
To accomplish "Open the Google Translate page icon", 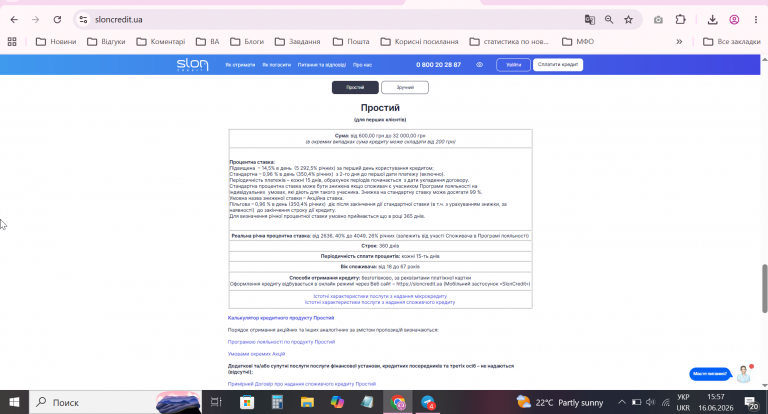I will tap(590, 20).
